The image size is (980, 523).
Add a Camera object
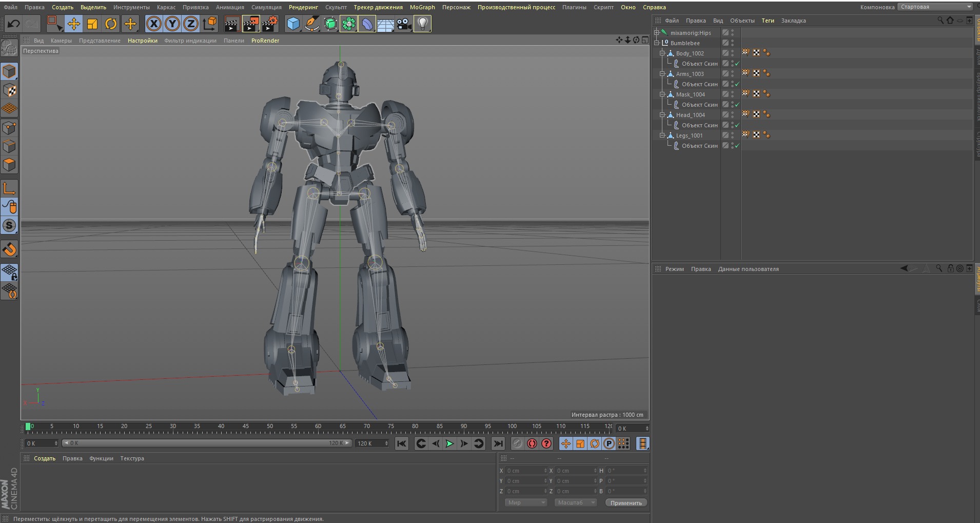(x=404, y=24)
